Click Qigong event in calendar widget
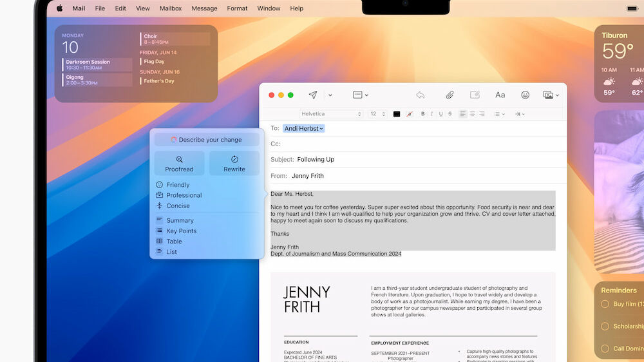This screenshot has width=644, height=362. pos(97,80)
